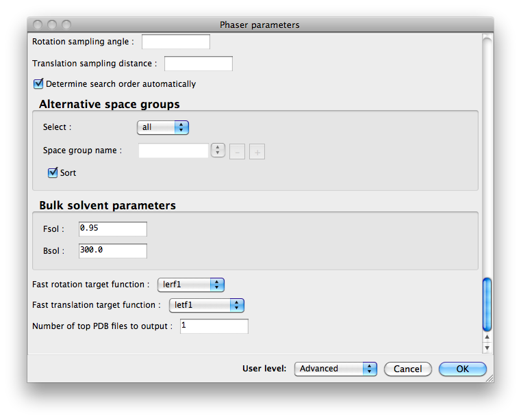Viewport: 521px width, 420px height.
Task: Click the space group name stepper arrows
Action: click(218, 150)
